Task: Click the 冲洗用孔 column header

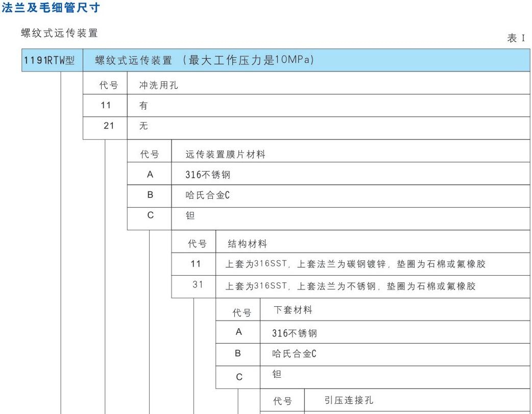Action: pyautogui.click(x=158, y=86)
